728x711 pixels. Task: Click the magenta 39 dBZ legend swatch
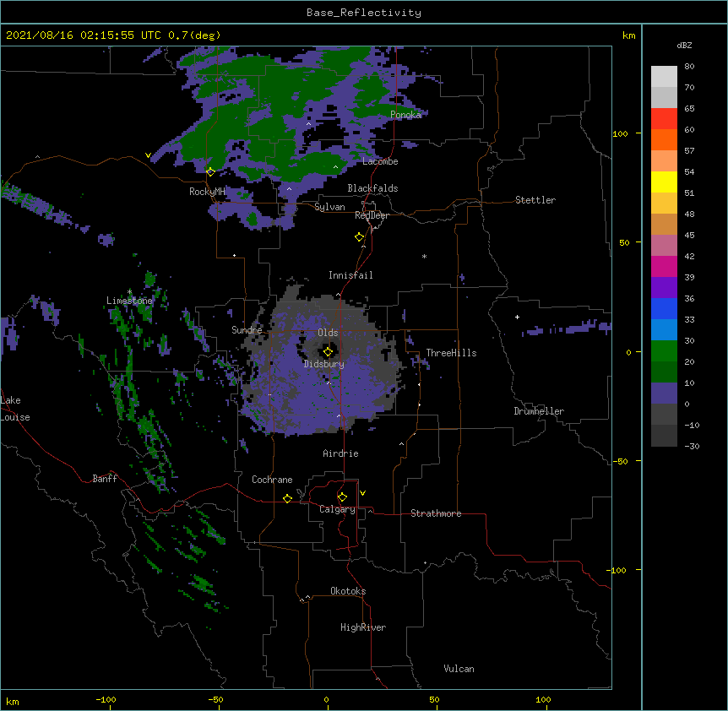[x=664, y=266]
